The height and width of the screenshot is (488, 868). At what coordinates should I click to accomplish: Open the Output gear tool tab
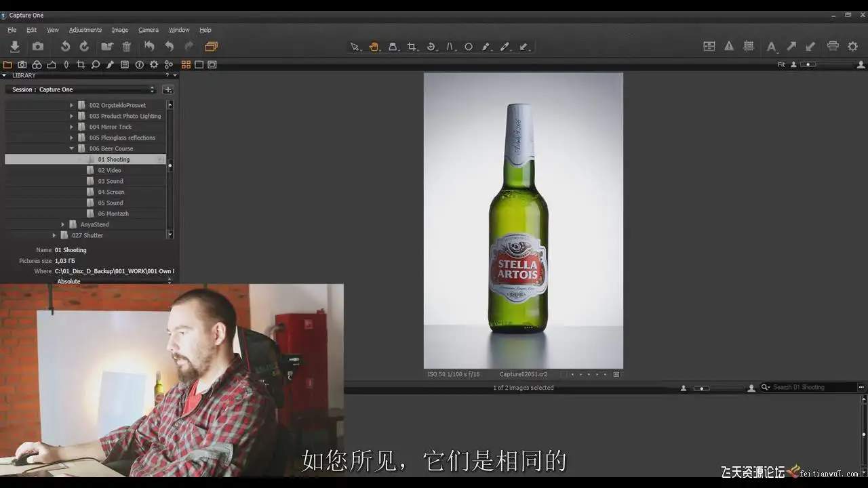tap(154, 64)
